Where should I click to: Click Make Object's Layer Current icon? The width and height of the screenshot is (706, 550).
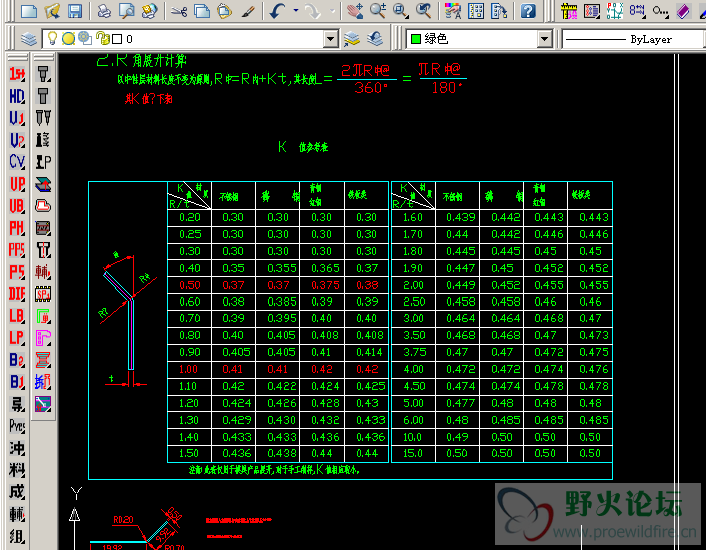(x=352, y=39)
